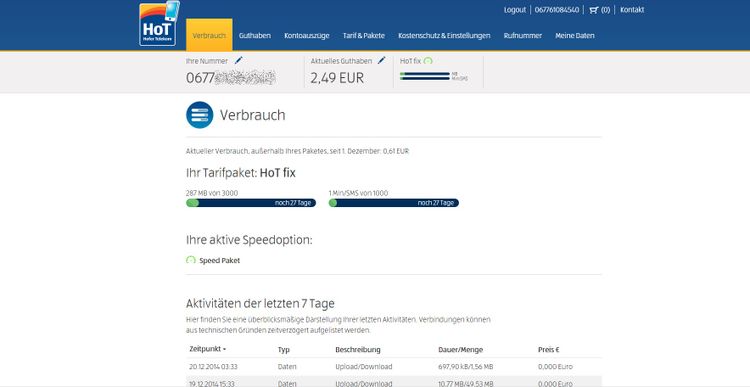Click the Logout link
750x387 pixels.
[x=515, y=10]
